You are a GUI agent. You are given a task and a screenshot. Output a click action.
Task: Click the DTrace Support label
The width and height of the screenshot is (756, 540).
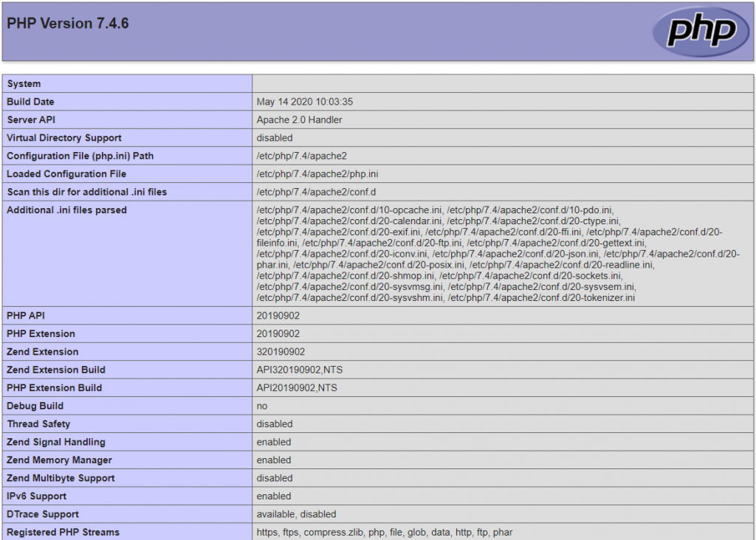43,514
